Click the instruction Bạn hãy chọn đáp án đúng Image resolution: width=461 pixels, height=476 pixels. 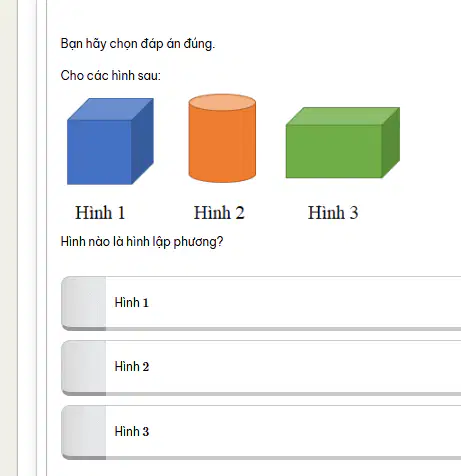pos(138,44)
